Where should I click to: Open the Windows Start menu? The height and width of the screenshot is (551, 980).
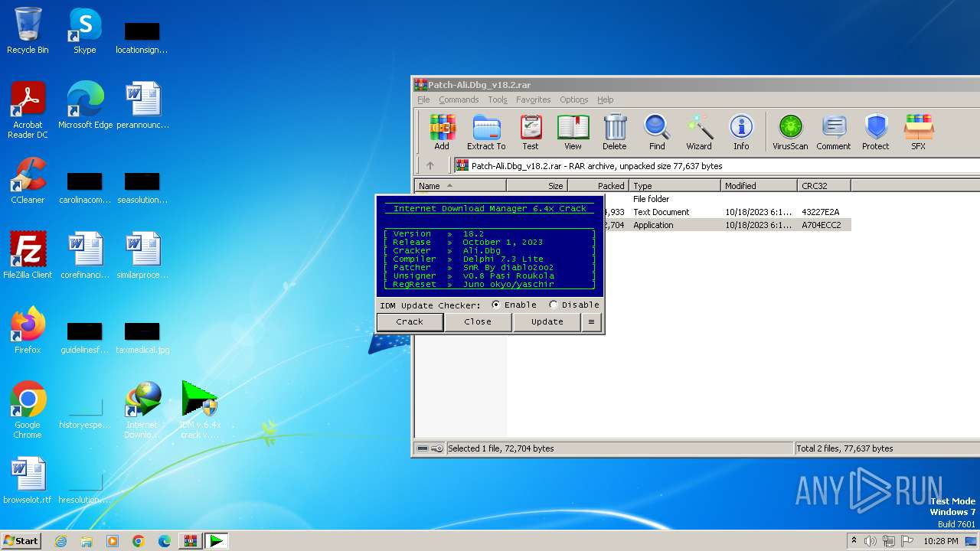point(21,540)
